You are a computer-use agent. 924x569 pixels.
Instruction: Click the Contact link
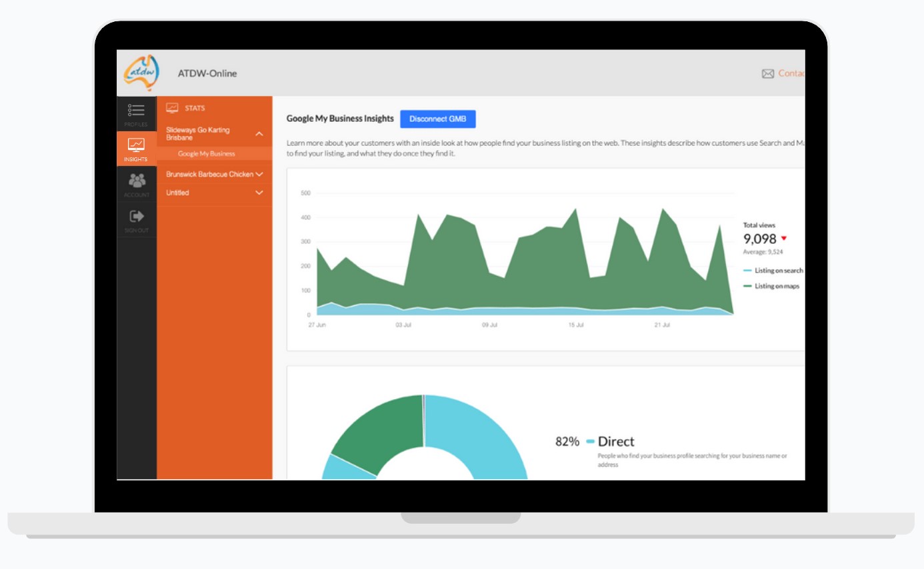pos(792,74)
